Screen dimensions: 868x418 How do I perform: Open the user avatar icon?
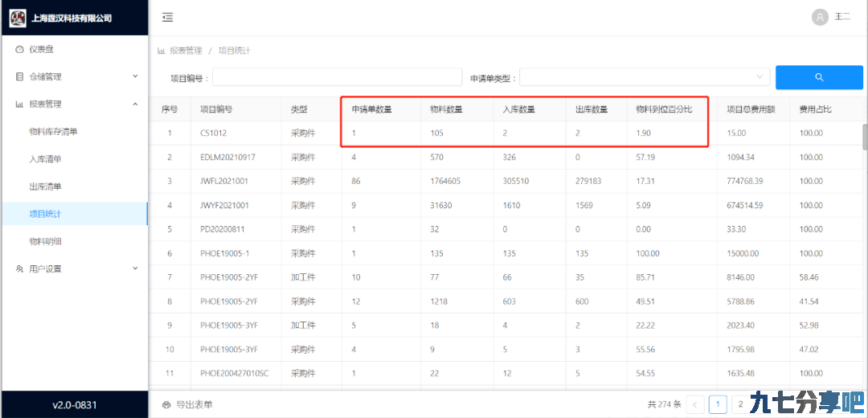click(819, 18)
